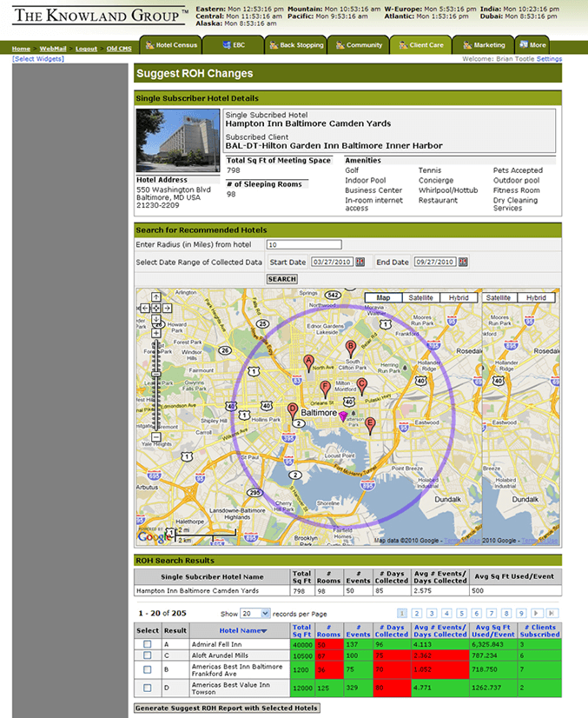Click the purple diamond subscriber hotel marker
Viewport: 588px width, 718px height.
(343, 416)
